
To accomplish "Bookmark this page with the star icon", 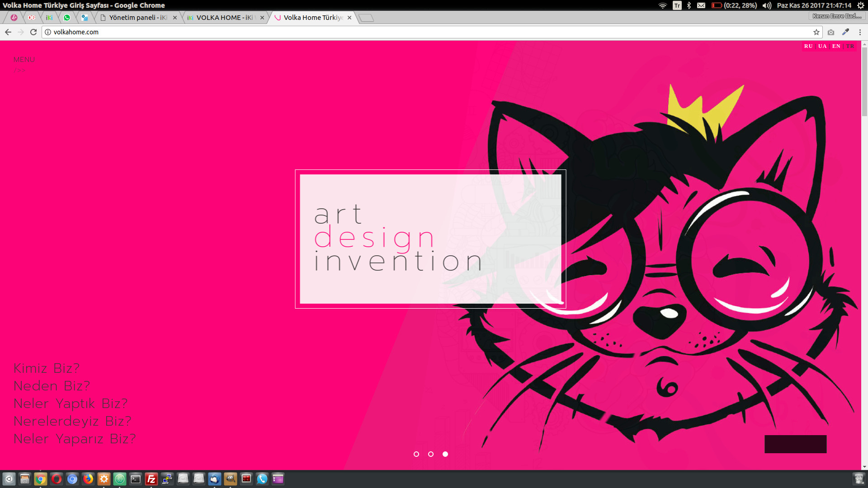I will click(816, 32).
